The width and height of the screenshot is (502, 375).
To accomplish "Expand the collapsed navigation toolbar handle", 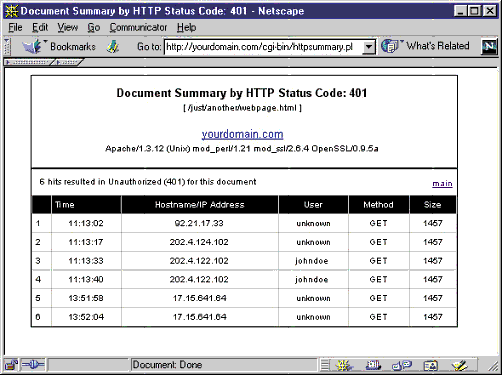I will [28, 62].
